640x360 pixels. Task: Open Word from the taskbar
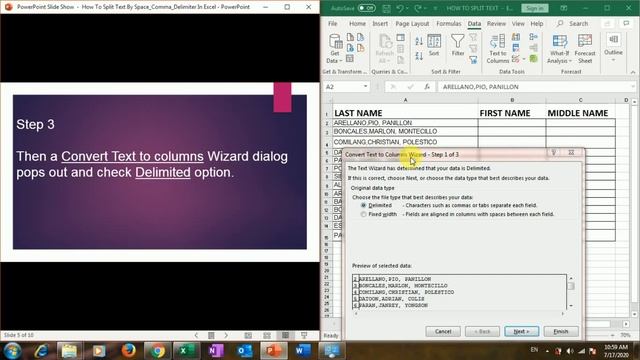click(303, 351)
